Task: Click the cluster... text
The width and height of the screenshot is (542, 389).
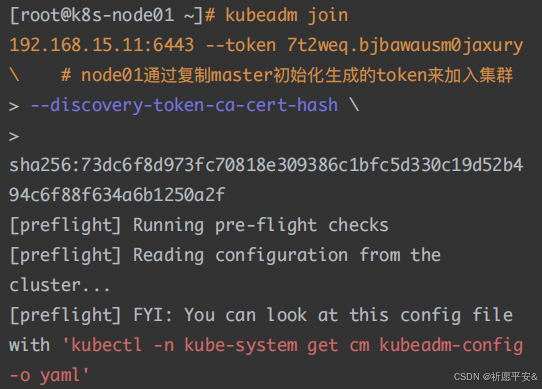Action: click(x=59, y=285)
